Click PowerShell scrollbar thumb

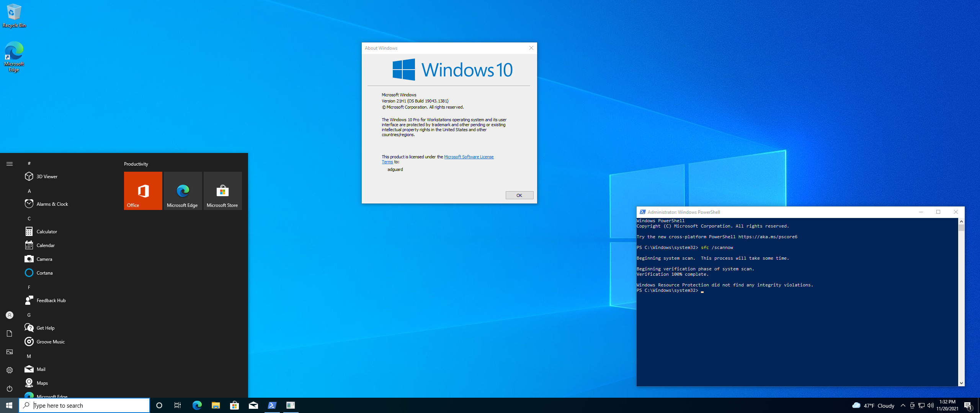[961, 228]
